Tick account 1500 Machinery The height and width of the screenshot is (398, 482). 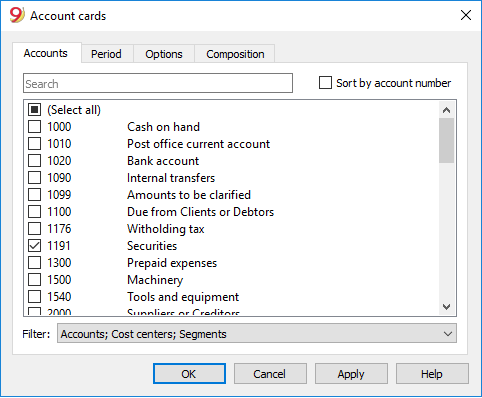(x=34, y=280)
